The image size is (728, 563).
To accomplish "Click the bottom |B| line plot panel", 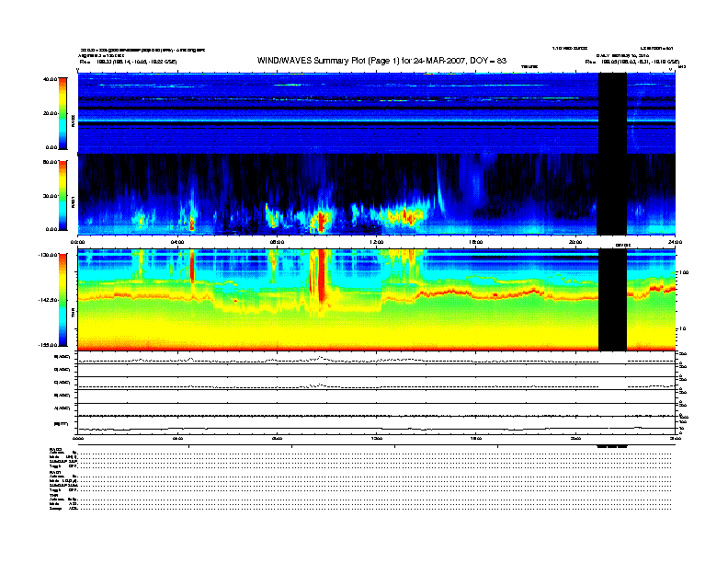I will click(x=377, y=425).
